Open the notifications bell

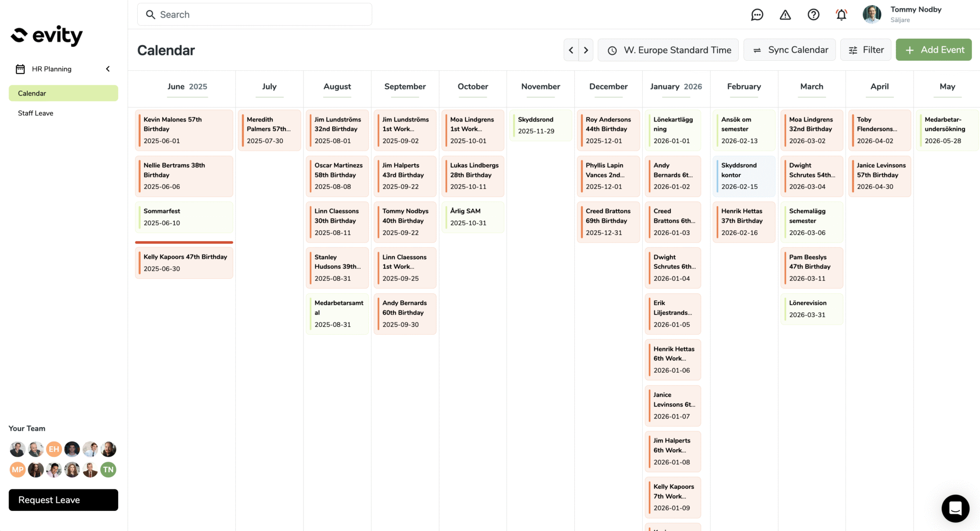841,15
